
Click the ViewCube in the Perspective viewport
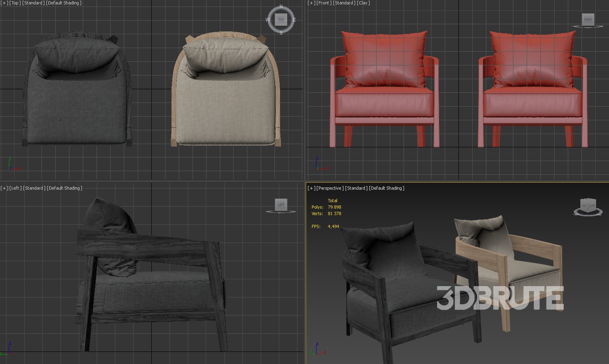(588, 205)
